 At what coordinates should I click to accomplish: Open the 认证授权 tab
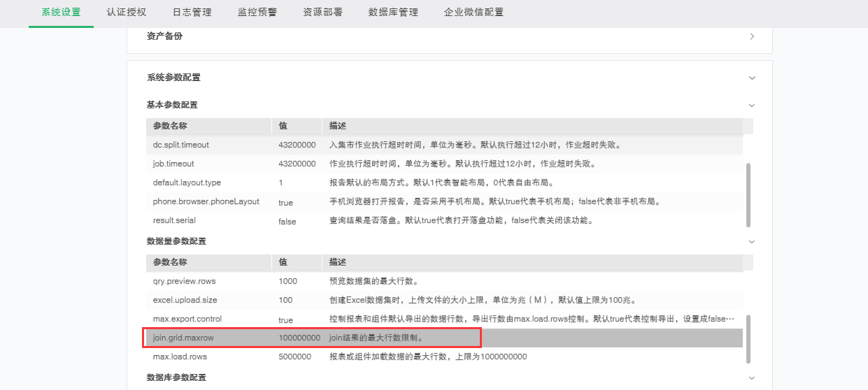tap(127, 13)
